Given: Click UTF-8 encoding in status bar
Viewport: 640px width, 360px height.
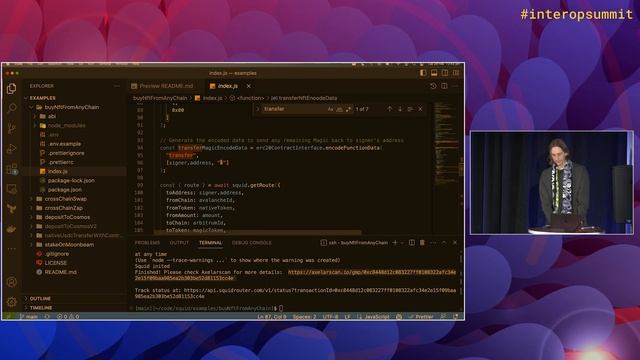Looking at the screenshot, I should [x=330, y=316].
